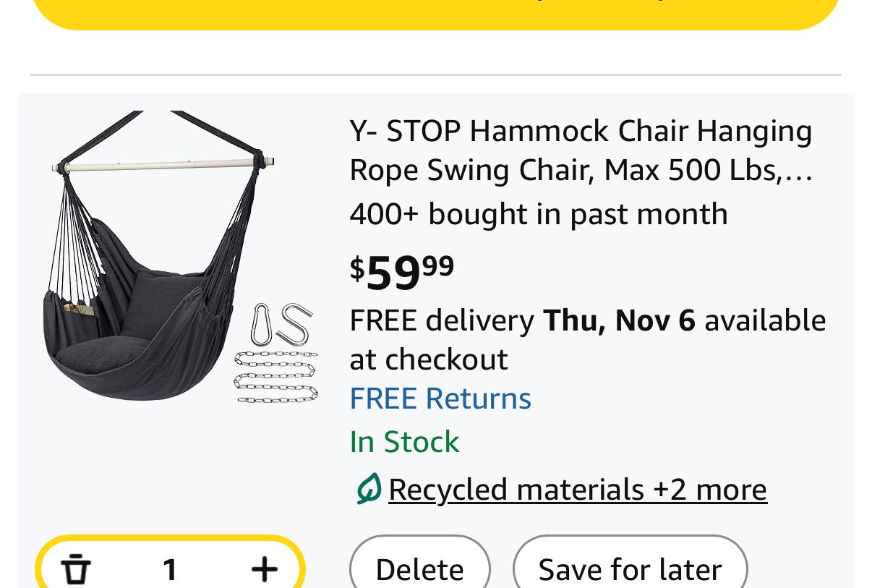Click the wooden spreader bar in product photo
Screen dimensions: 872x588
pos(163,165)
